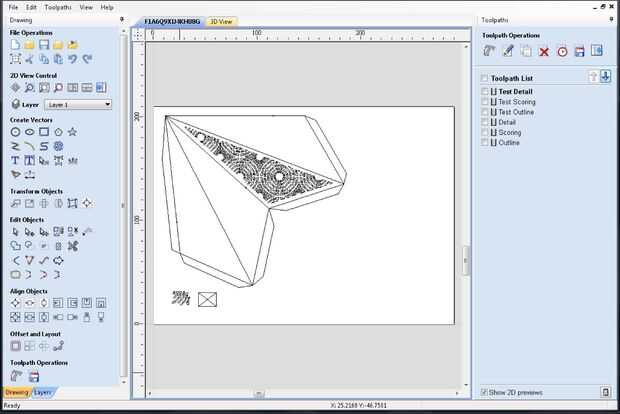
Task: Select the Draw Circle tool
Action: 15,132
